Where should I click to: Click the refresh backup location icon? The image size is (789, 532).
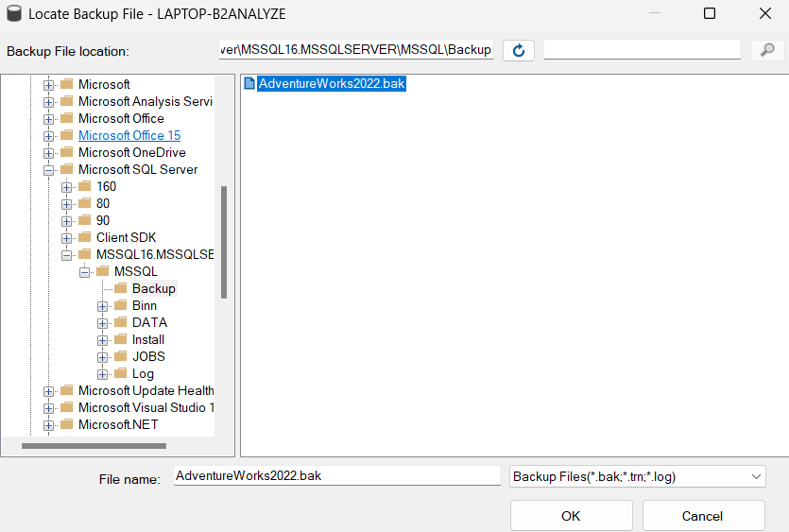[x=519, y=50]
